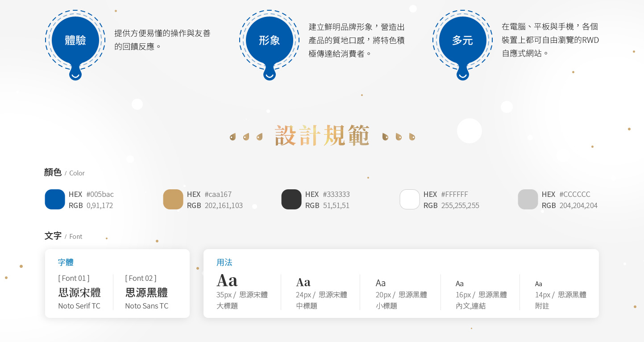The height and width of the screenshot is (342, 644).
Task: Click the 顏色 / Color section heading
Action: 64,173
